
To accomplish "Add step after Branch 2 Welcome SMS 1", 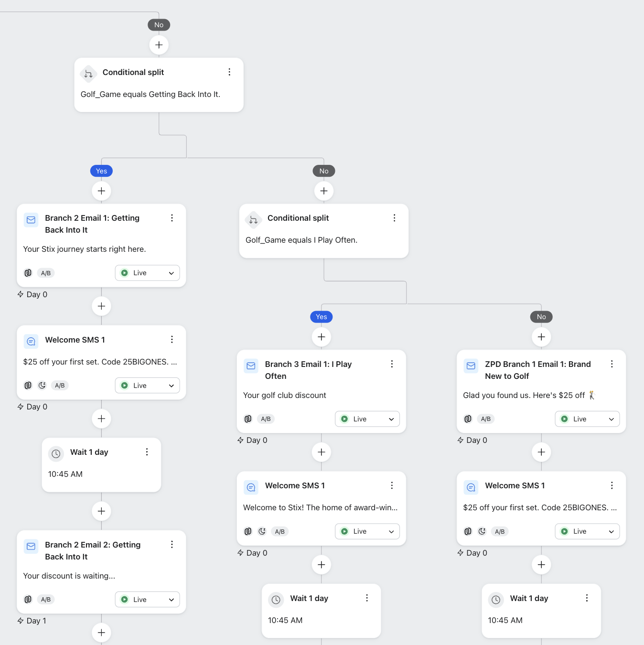I will (x=101, y=419).
